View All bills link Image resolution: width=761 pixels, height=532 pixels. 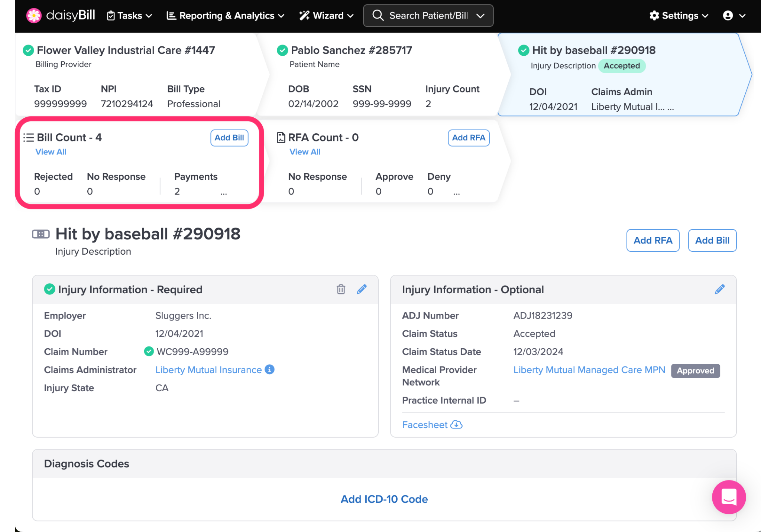pyautogui.click(x=51, y=152)
